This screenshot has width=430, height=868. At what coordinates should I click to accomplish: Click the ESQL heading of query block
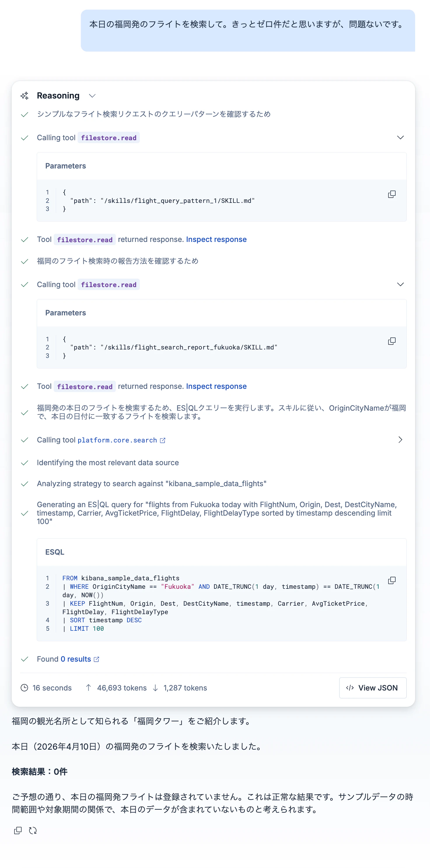(x=55, y=552)
